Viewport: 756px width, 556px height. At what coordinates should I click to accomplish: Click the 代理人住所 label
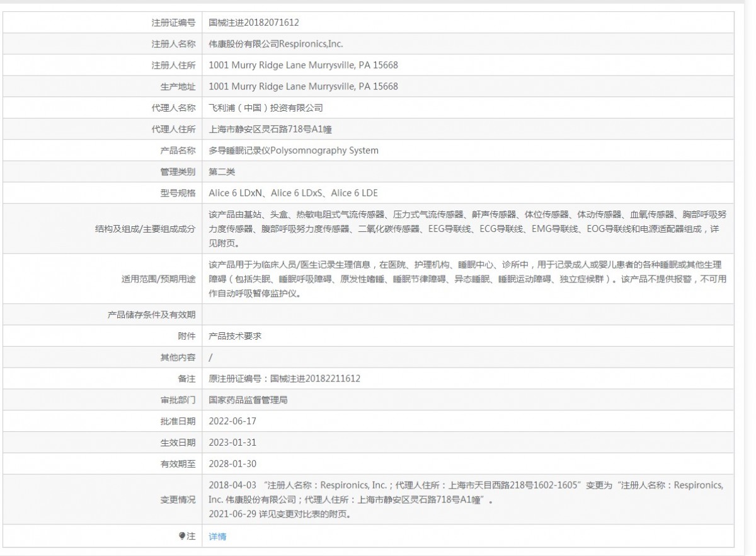click(173, 129)
